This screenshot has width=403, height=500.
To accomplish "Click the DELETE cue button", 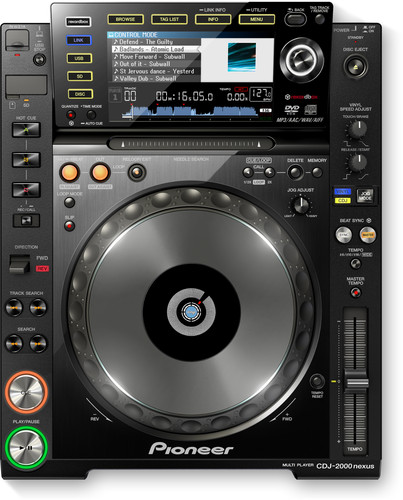I will pos(295,172).
